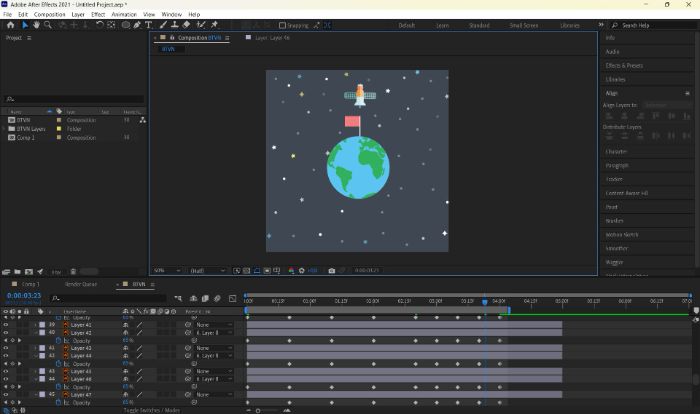Click the work area end handle
The image size is (700, 414).
[x=509, y=310]
